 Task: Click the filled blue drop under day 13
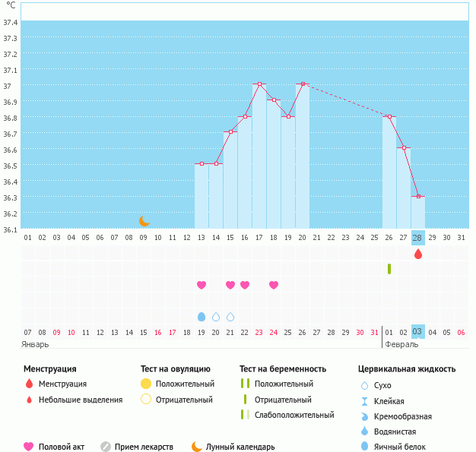click(202, 317)
